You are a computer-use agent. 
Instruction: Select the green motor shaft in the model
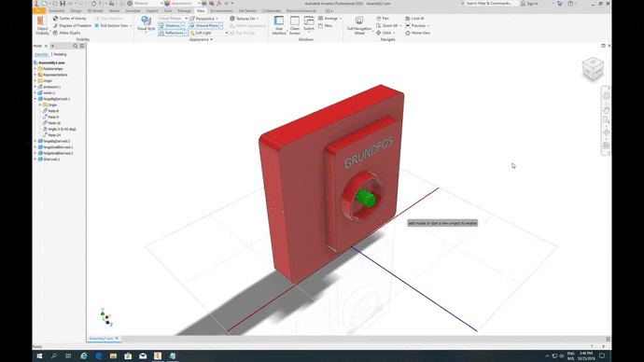(365, 198)
